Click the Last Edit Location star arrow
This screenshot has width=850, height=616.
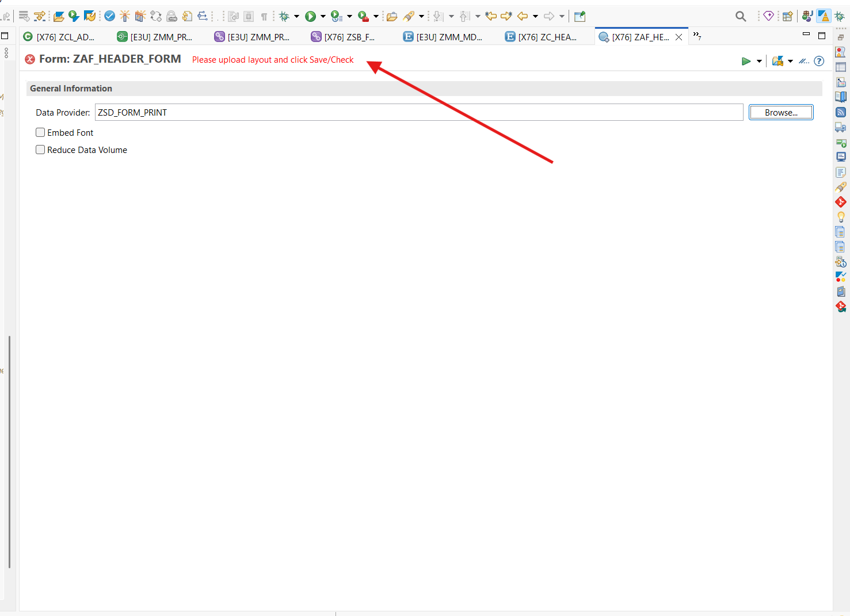(x=491, y=16)
